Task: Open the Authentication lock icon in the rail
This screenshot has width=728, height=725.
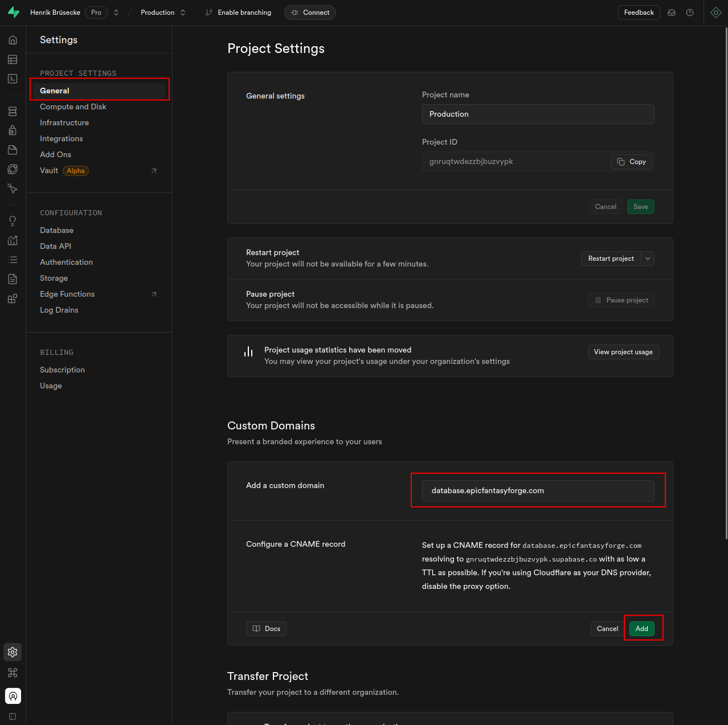Action: pyautogui.click(x=13, y=130)
